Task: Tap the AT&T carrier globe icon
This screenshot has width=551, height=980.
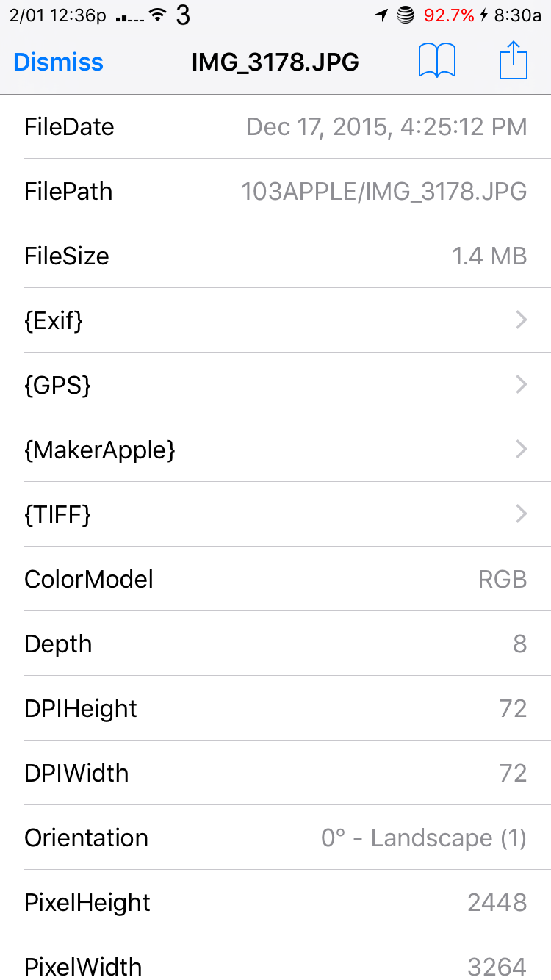Action: 406,15
